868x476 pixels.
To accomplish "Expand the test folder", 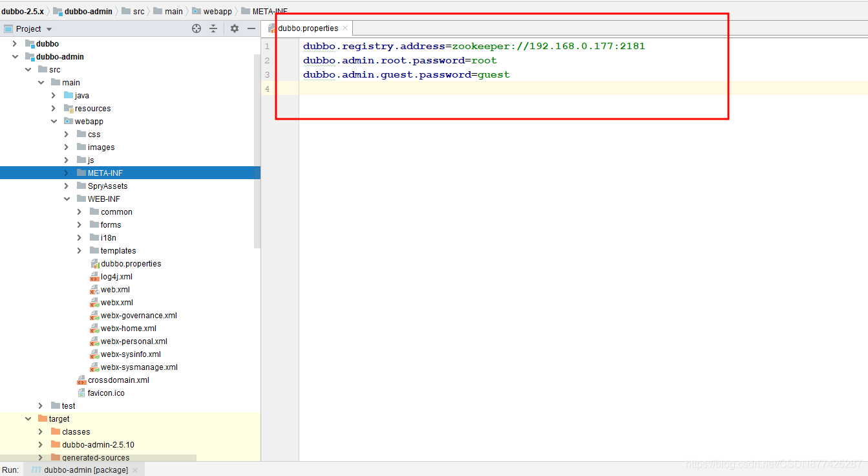I will point(41,406).
